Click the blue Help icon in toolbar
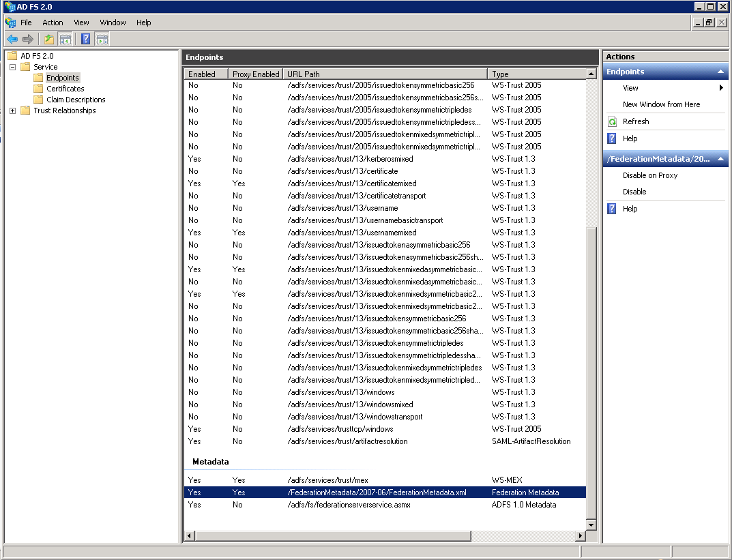The height and width of the screenshot is (560, 732). point(85,39)
